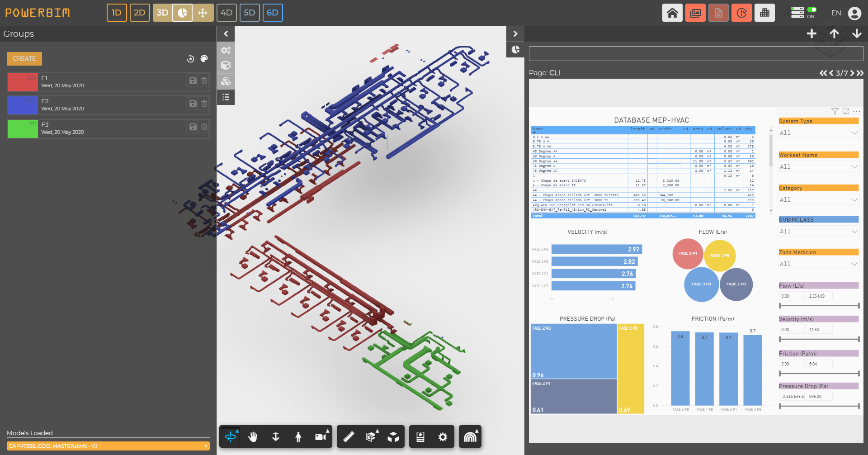
Task: Open the GUBIMCLASS All dropdown
Action: click(x=818, y=231)
